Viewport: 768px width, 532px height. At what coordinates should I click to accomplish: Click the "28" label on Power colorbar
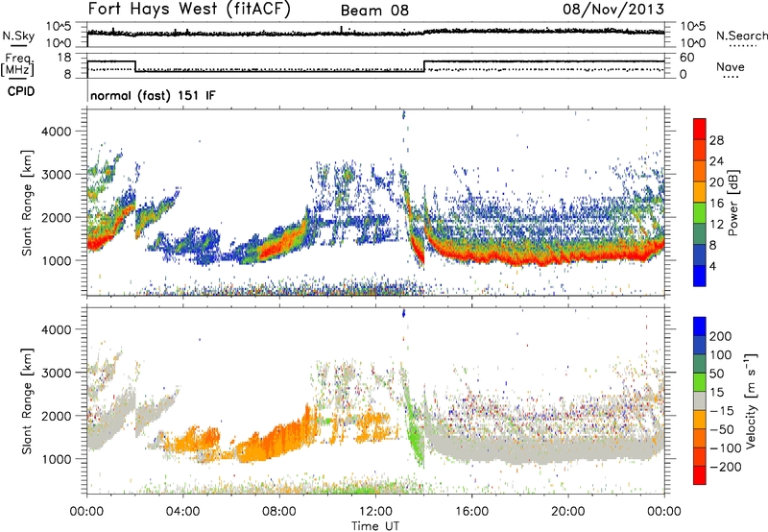pos(716,140)
